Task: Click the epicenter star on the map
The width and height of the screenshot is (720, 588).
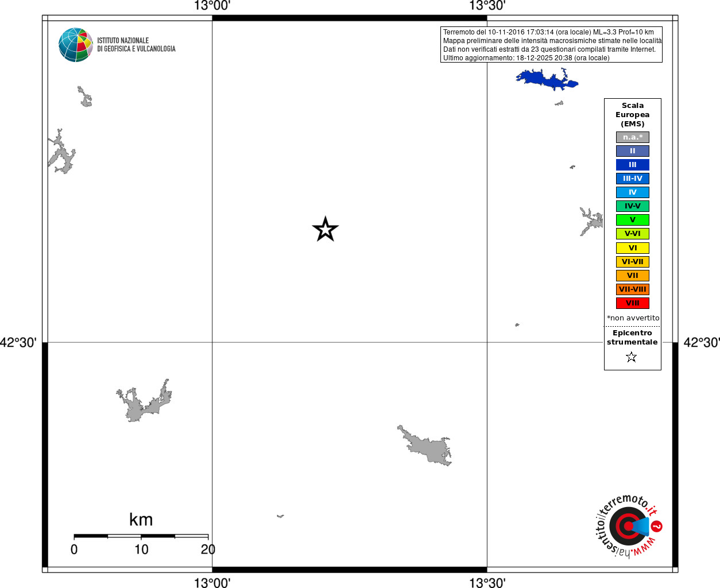Action: tap(326, 229)
